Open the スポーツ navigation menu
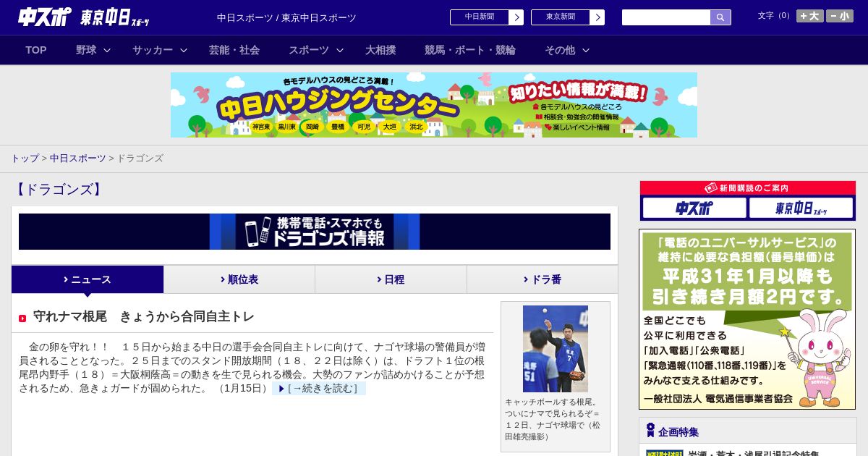Viewport: 868px width, 456px height. click(x=309, y=50)
